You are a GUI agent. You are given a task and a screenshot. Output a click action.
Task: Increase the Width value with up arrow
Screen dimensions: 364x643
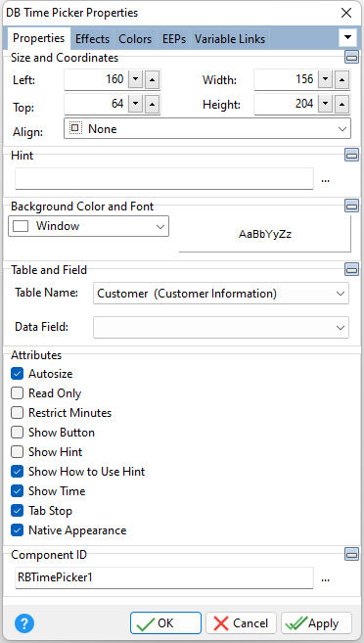click(x=341, y=79)
